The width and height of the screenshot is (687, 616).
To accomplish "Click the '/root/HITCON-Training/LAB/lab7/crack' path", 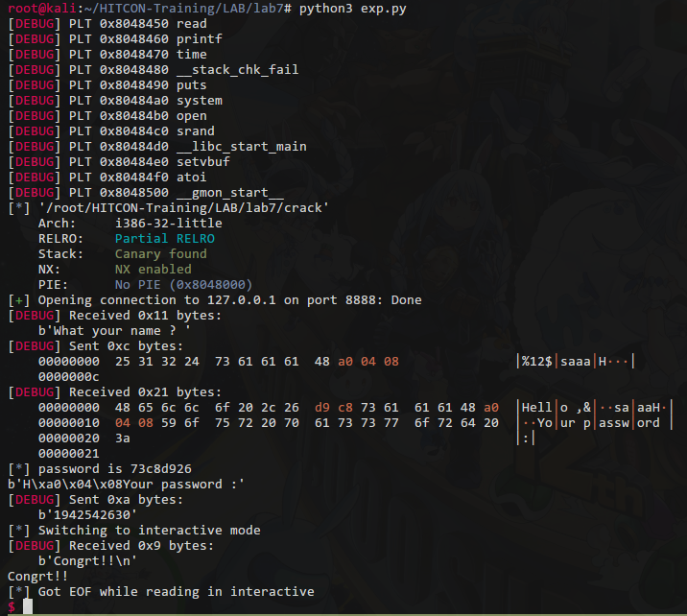I will pyautogui.click(x=183, y=207).
